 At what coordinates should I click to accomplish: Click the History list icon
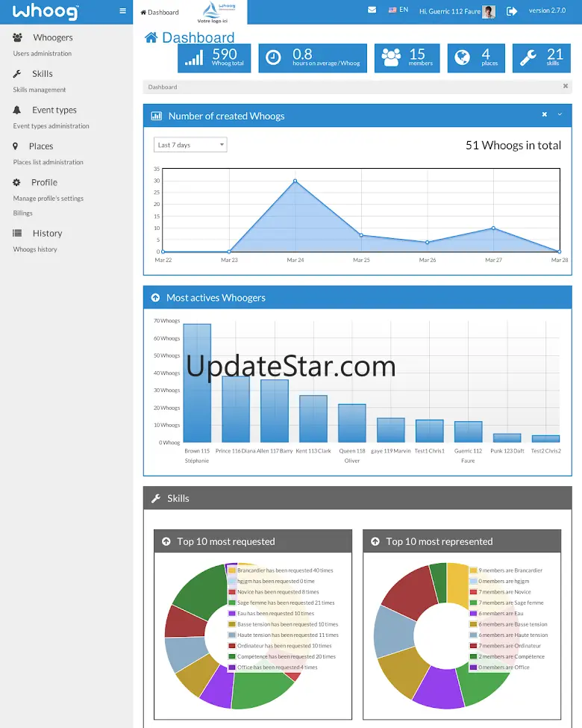pyautogui.click(x=17, y=233)
